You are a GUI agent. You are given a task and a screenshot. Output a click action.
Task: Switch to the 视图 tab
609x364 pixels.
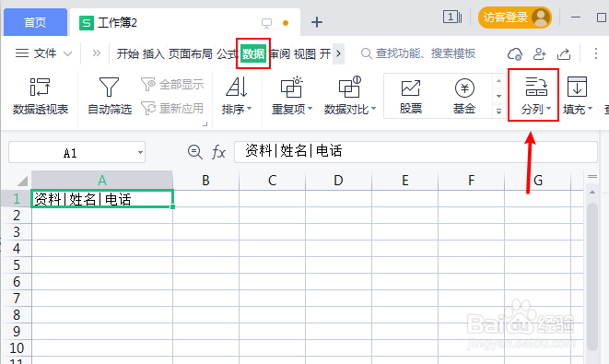pos(304,53)
